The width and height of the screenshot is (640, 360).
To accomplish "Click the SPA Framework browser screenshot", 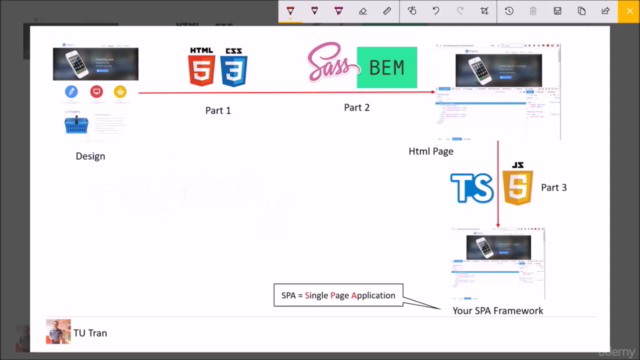I will tap(498, 264).
